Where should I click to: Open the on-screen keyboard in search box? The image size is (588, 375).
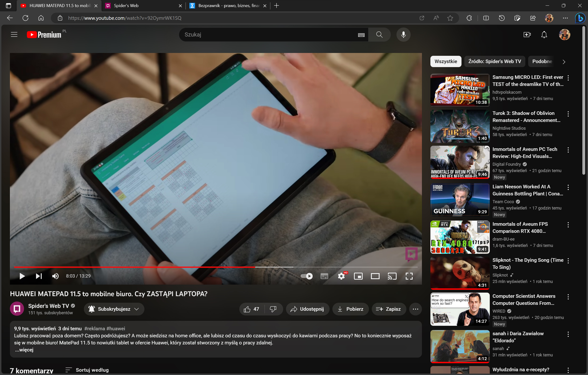[x=361, y=35]
